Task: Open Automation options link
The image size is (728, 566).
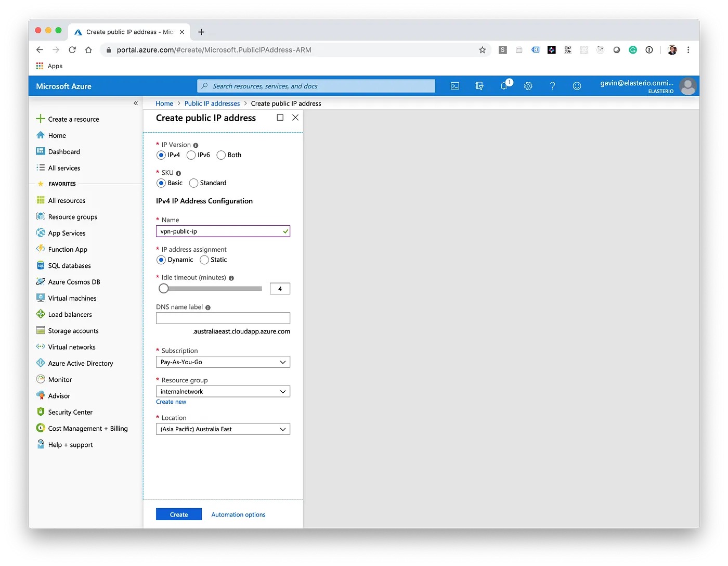Action: (238, 515)
